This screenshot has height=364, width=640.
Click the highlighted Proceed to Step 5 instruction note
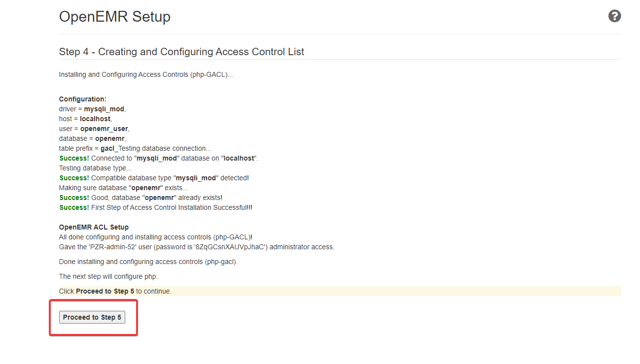tap(340, 291)
